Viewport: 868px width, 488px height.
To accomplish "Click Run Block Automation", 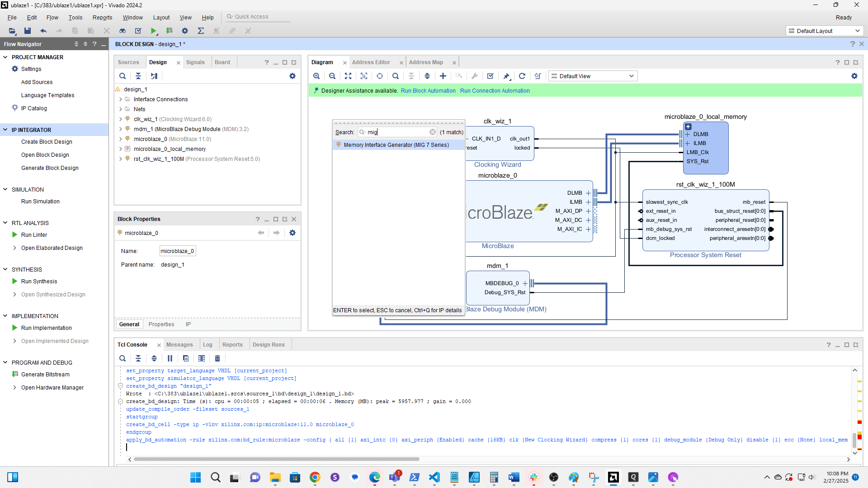I will 428,90.
